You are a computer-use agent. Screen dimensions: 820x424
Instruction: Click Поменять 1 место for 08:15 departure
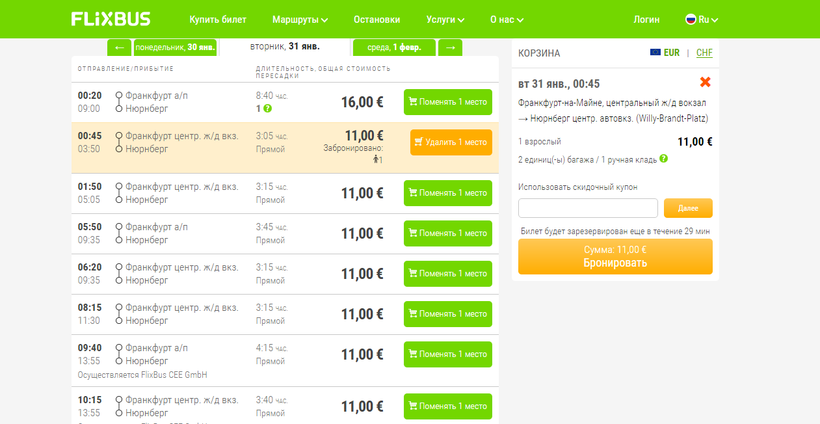click(x=447, y=314)
